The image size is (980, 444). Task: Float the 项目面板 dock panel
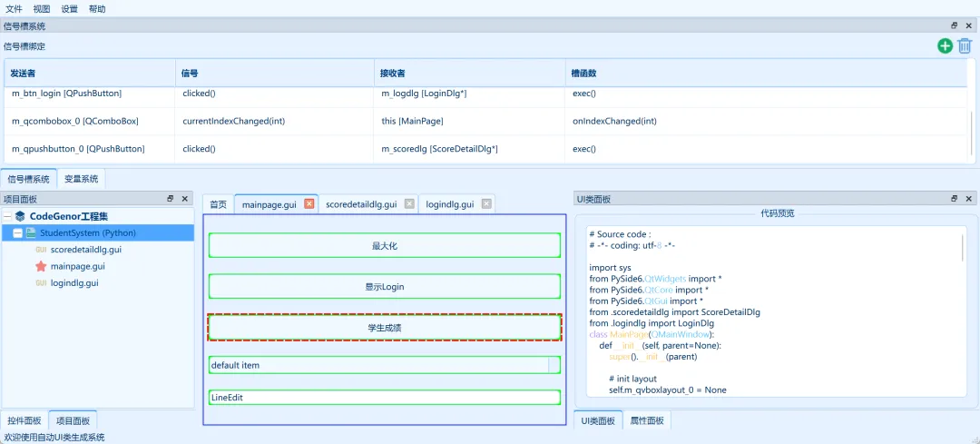(171, 198)
